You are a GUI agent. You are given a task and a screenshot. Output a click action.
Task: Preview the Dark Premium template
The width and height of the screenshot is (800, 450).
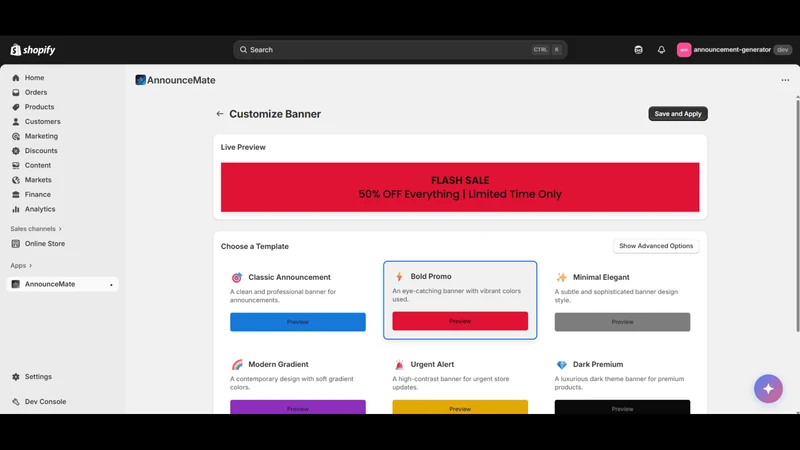tap(622, 407)
